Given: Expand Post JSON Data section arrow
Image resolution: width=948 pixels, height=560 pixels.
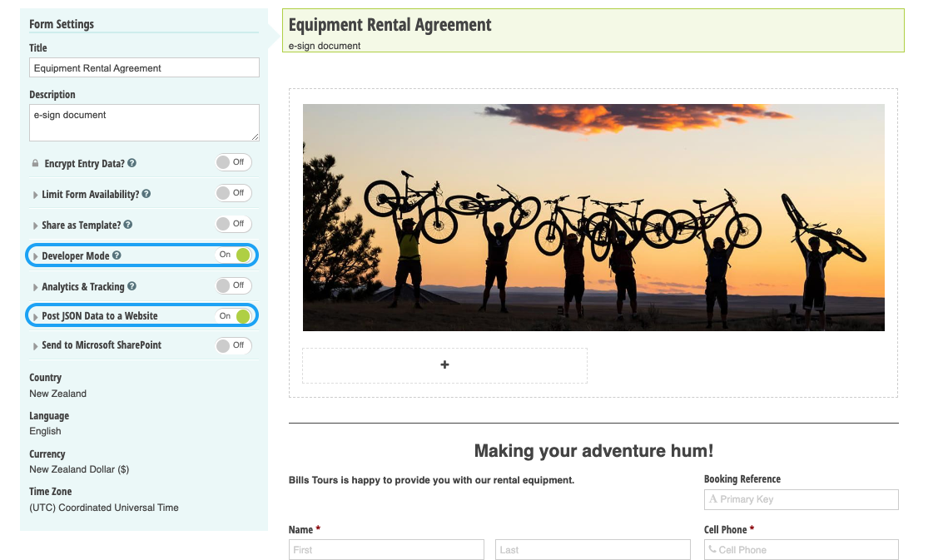Looking at the screenshot, I should coord(35,316).
